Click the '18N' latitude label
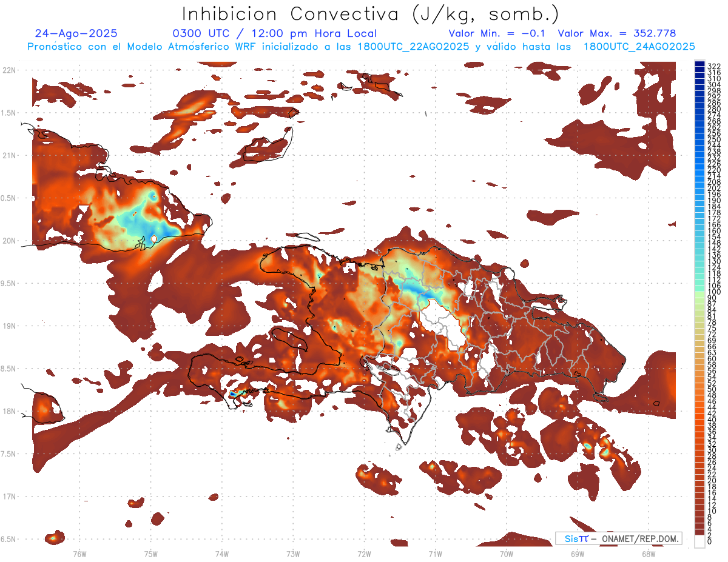This screenshot has width=728, height=562. 8,411
